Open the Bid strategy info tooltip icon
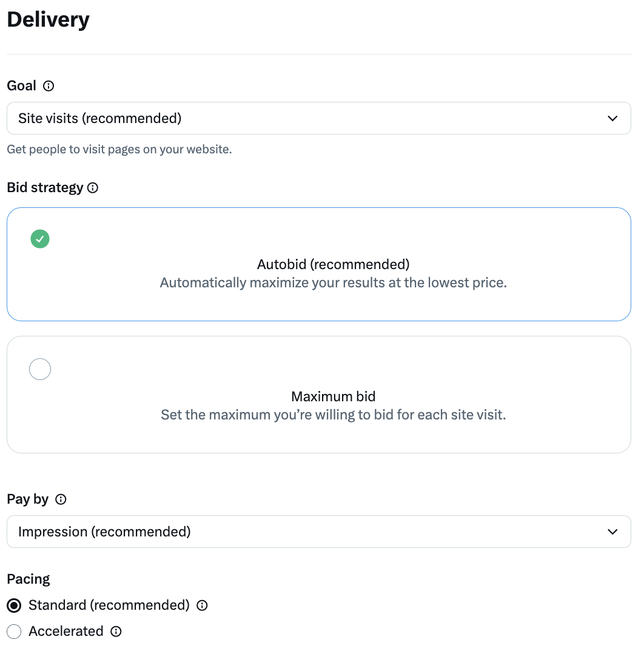The image size is (644, 651). coord(93,188)
